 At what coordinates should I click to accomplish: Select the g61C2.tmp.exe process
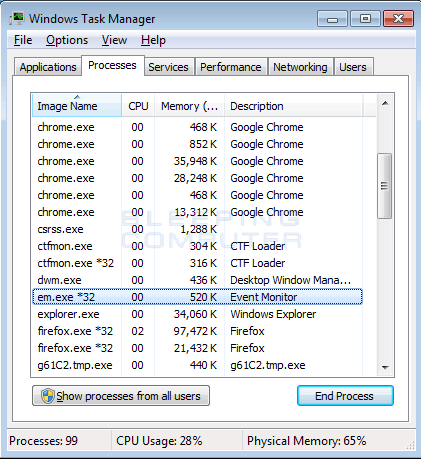pyautogui.click(x=197, y=365)
